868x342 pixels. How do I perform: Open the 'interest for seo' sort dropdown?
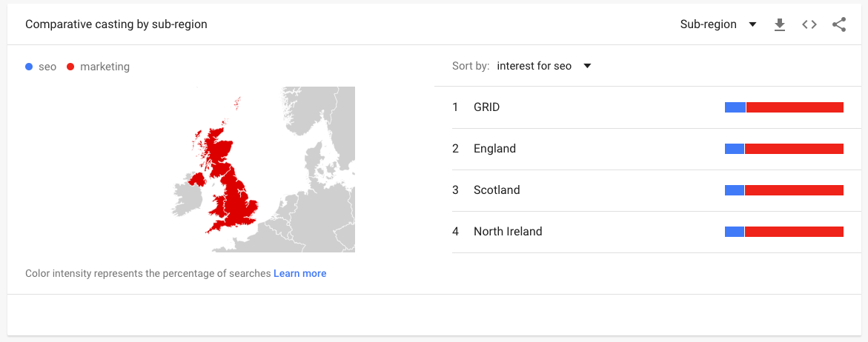coord(544,67)
